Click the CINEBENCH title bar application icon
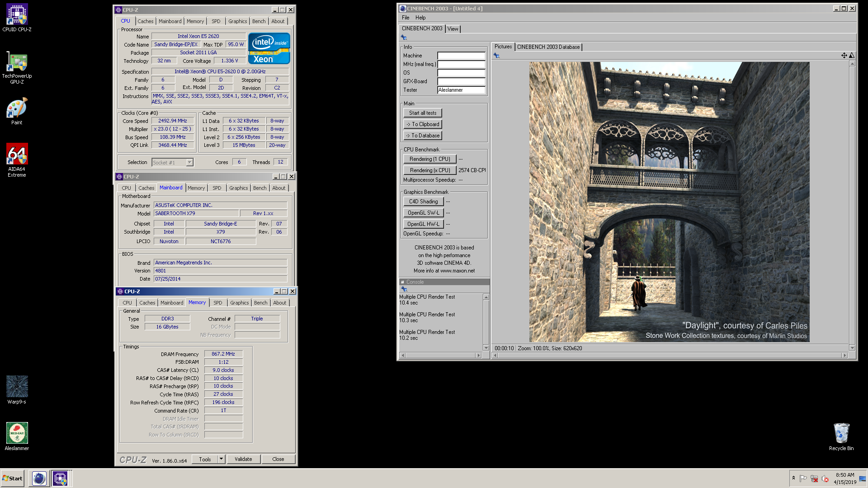The image size is (868, 488). pyautogui.click(x=402, y=9)
